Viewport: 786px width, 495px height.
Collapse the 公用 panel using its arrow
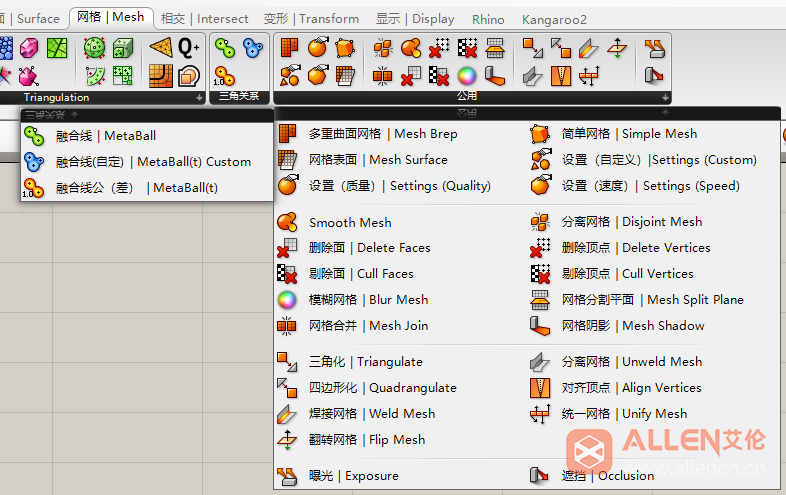(x=665, y=98)
